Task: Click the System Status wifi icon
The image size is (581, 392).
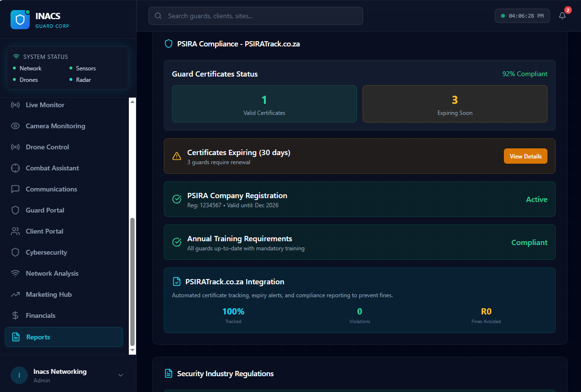Action: (x=16, y=56)
